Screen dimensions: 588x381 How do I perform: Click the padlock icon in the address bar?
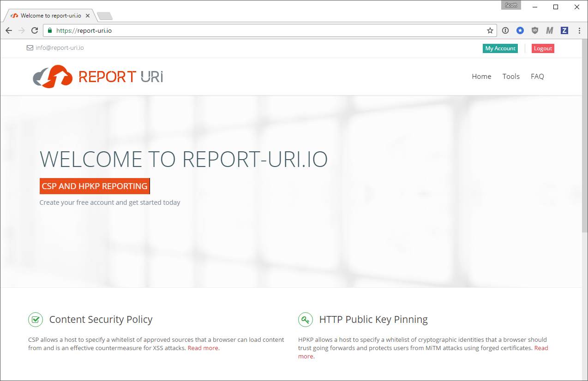coord(49,30)
